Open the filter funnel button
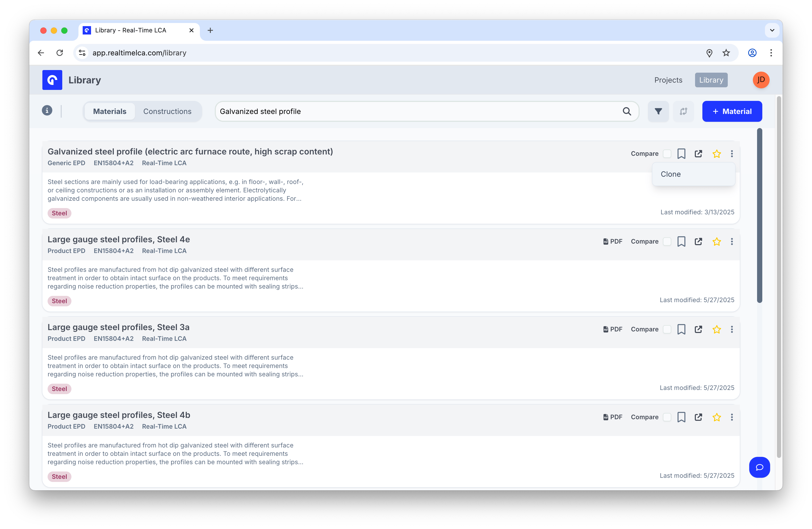The image size is (812, 529). coord(658,111)
